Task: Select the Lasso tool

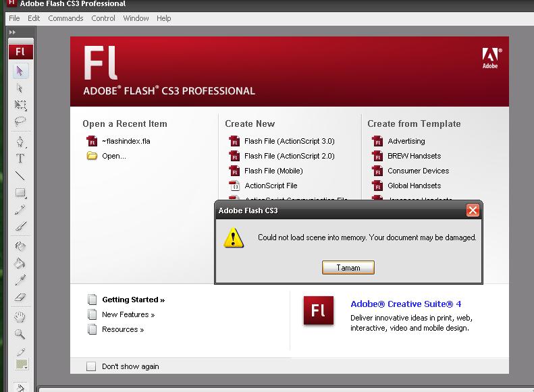Action: (20, 121)
